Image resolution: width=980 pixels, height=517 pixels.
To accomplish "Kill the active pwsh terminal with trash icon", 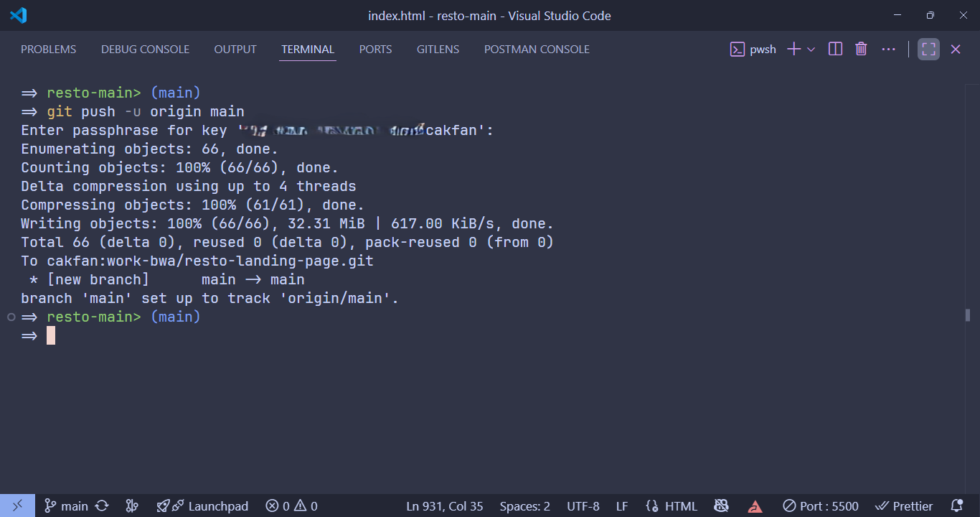I will [860, 49].
